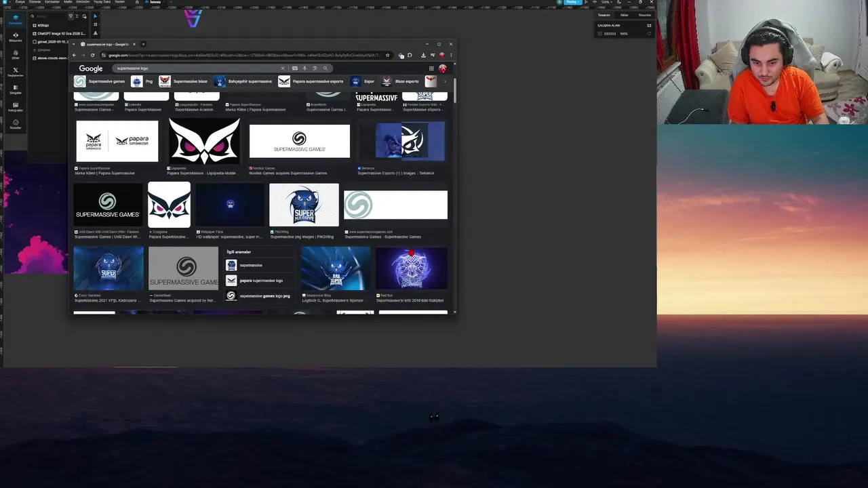Click Çalışma Alanı panel icon

[x=649, y=25]
